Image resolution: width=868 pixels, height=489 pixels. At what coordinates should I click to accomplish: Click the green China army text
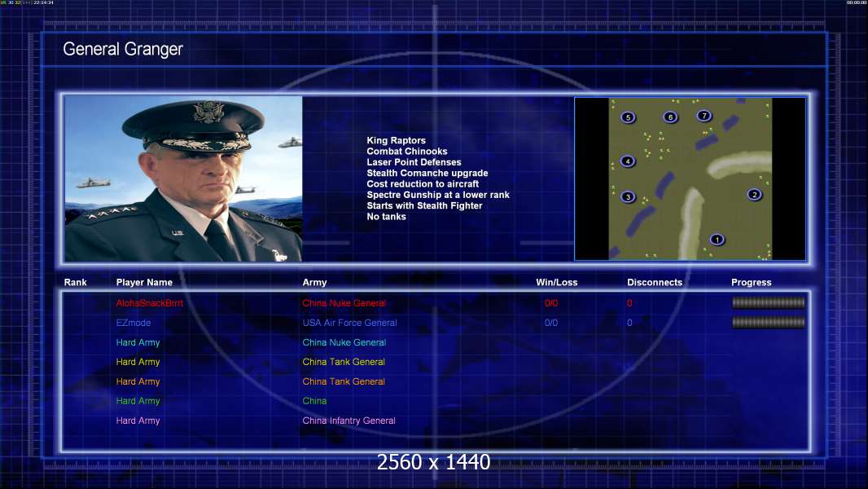coord(314,401)
